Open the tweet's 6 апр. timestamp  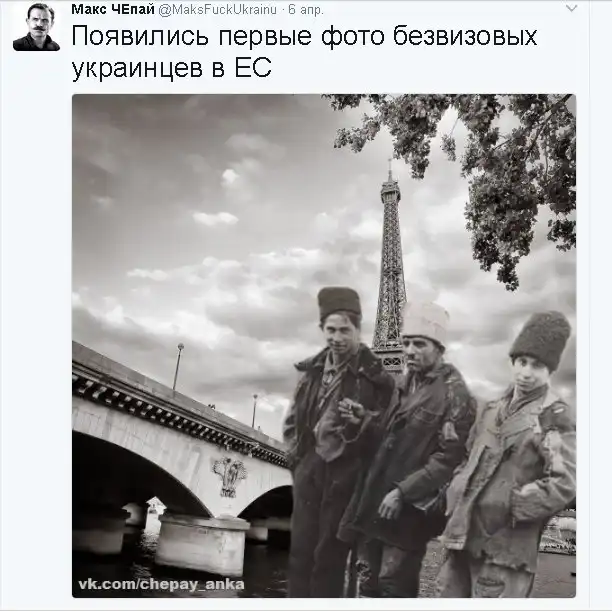[x=306, y=9]
